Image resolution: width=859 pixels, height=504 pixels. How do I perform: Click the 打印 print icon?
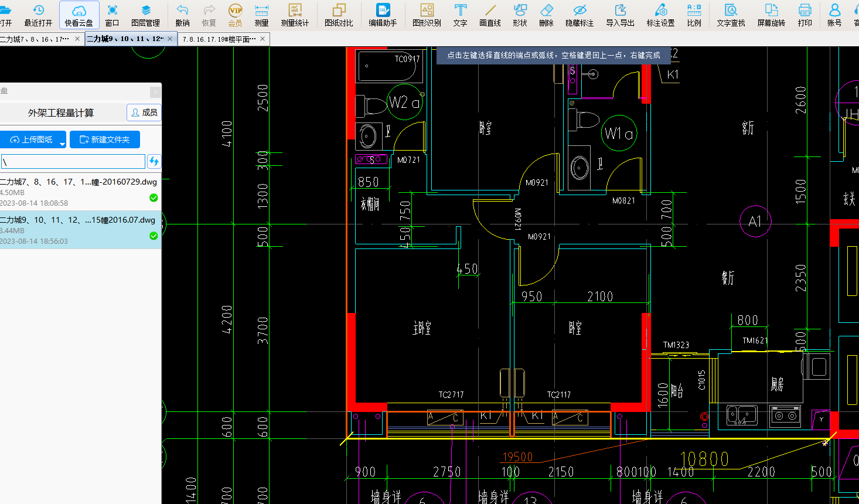point(805,15)
